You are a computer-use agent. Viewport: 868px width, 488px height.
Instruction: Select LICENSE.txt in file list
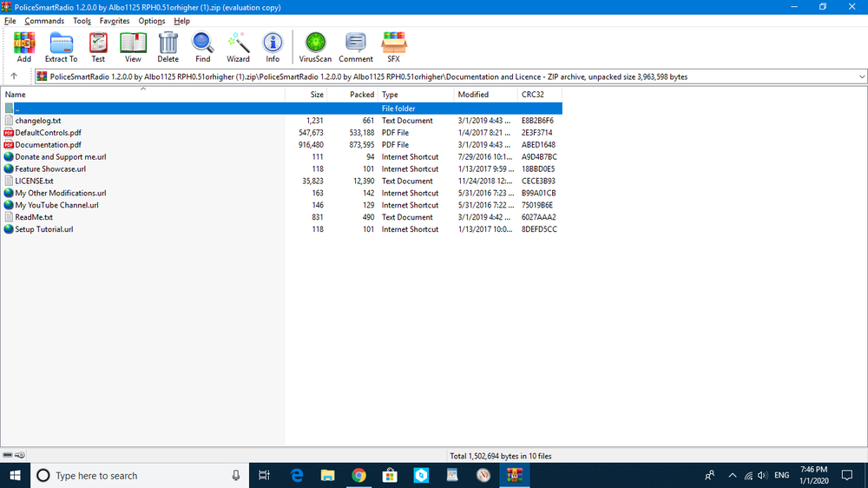tap(35, 181)
